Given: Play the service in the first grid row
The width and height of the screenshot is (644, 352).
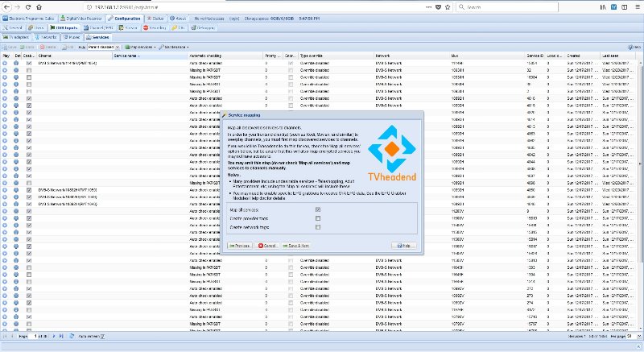Looking at the screenshot, I should click(5, 64).
